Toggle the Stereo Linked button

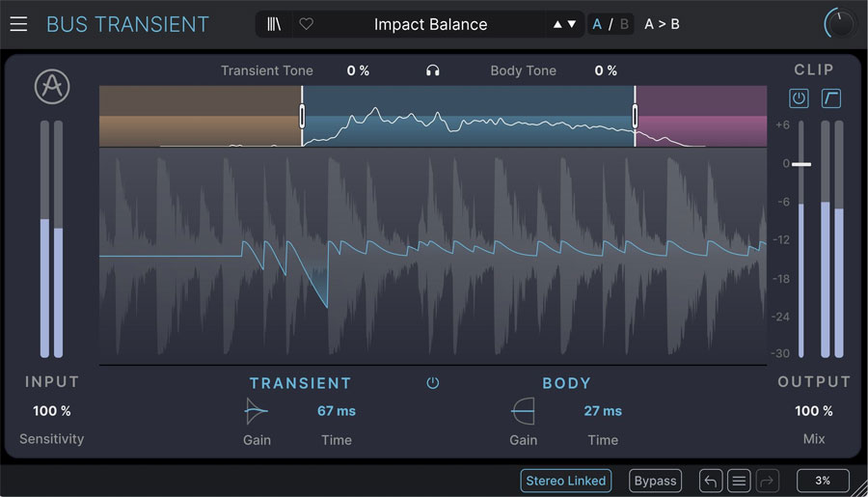pyautogui.click(x=566, y=481)
